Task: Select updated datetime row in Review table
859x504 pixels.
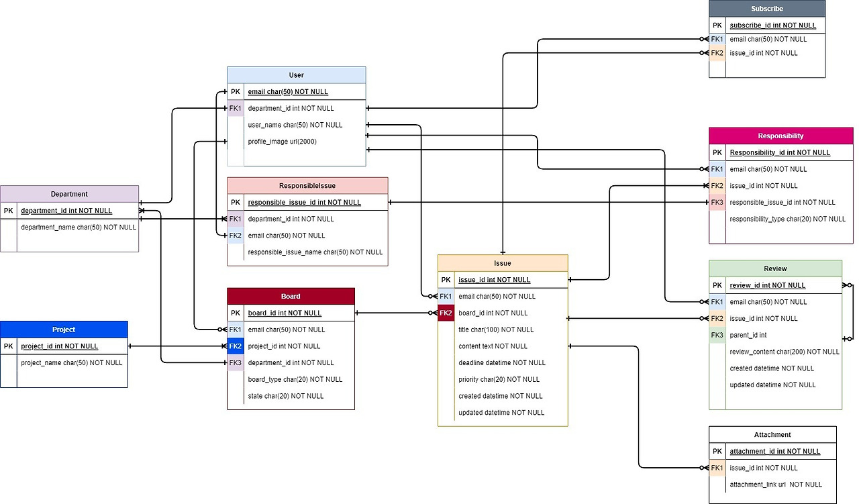Action: [x=775, y=385]
